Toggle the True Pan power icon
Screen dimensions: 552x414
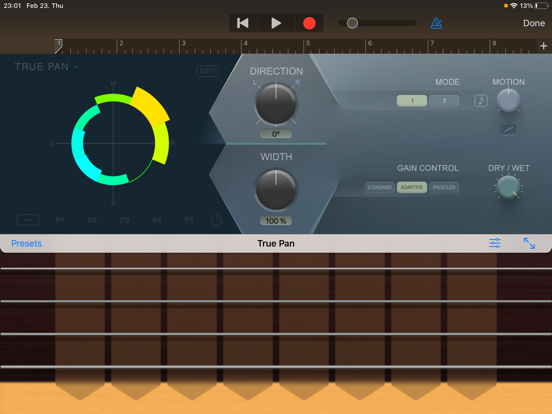tap(216, 220)
